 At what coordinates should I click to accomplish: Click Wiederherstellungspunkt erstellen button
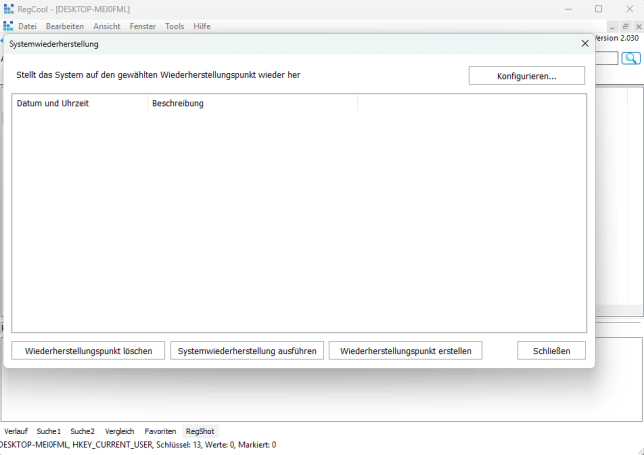click(x=406, y=351)
